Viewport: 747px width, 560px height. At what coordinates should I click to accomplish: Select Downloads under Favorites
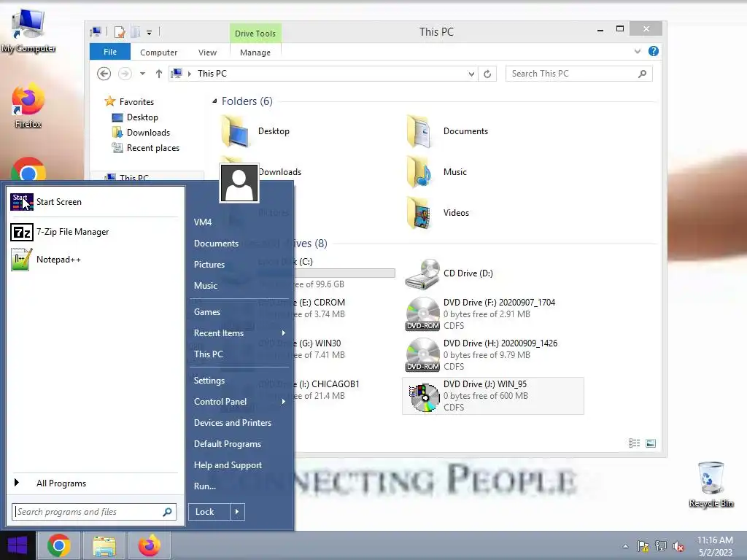tap(141, 133)
